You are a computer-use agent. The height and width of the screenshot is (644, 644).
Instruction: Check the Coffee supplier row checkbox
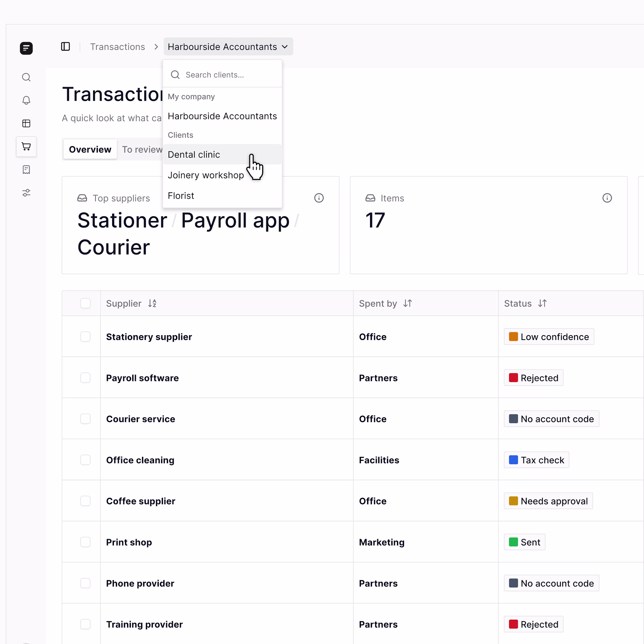tap(85, 501)
